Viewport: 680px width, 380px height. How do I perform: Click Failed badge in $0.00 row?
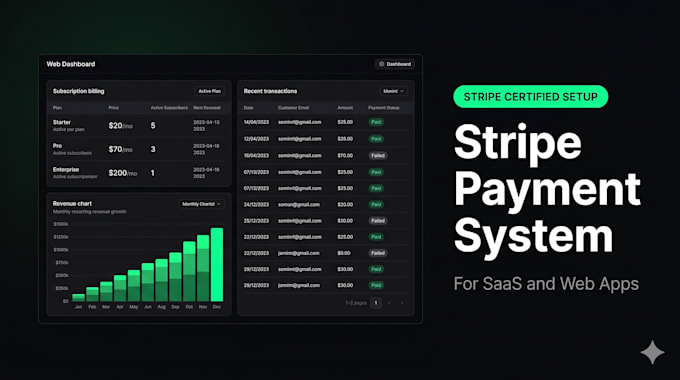click(378, 253)
